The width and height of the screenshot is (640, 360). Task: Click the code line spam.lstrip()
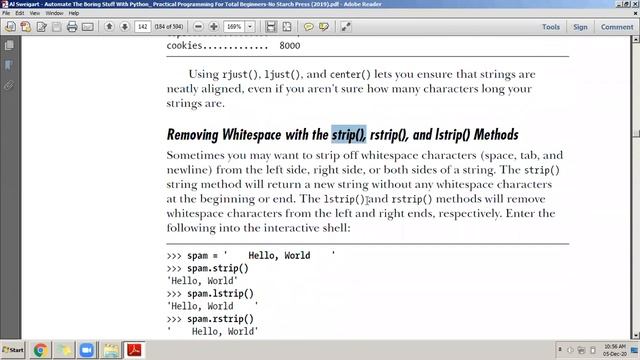tap(220, 293)
